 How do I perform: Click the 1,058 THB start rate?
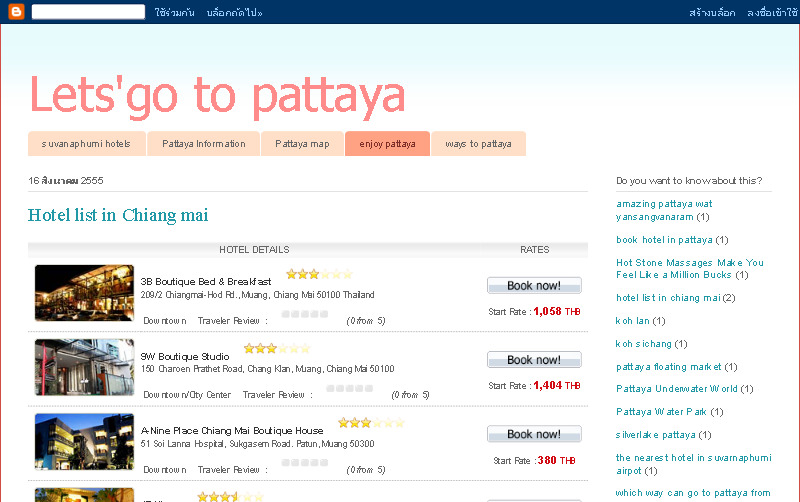(557, 311)
